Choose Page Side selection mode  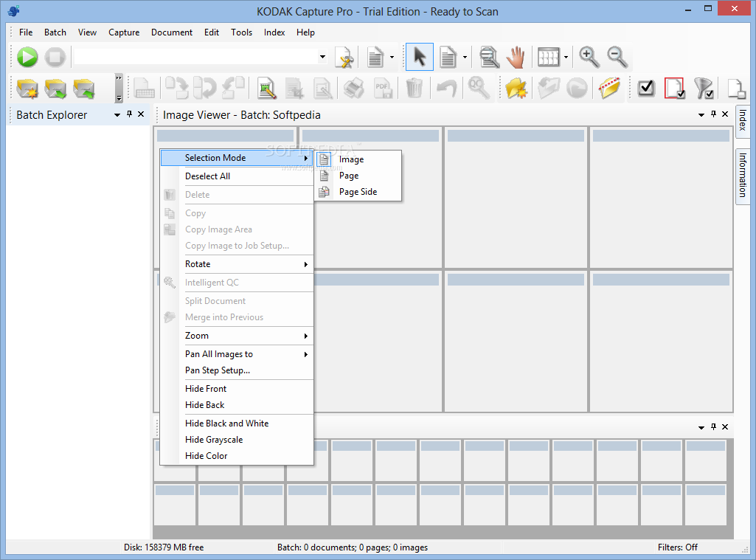click(358, 192)
